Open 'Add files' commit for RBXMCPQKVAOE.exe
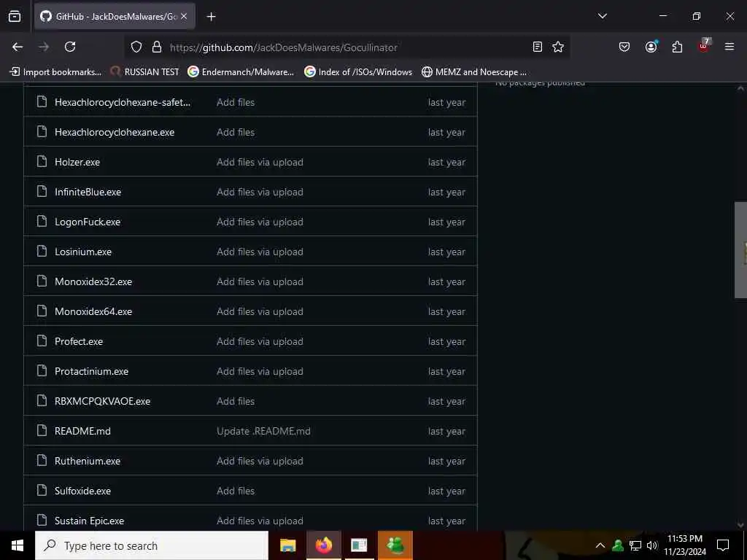Screen dimensions: 747x560 (236, 402)
